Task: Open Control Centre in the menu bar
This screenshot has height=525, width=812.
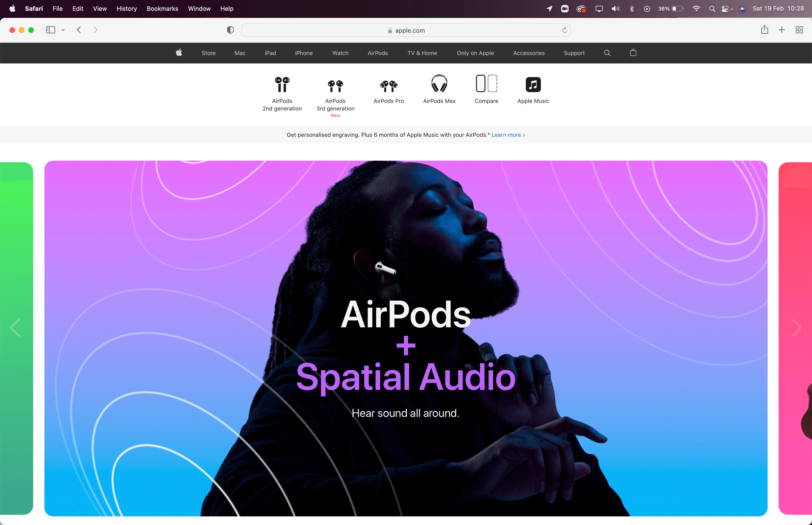Action: click(x=725, y=9)
